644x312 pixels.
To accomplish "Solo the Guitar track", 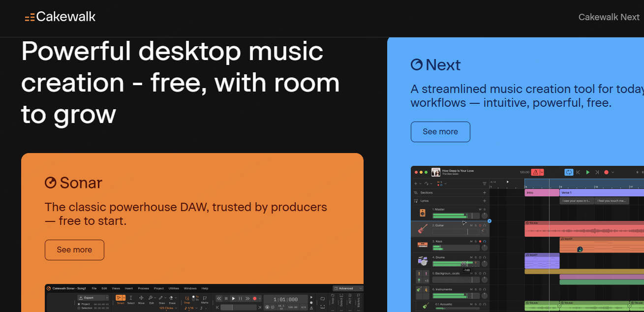I will pos(476,225).
